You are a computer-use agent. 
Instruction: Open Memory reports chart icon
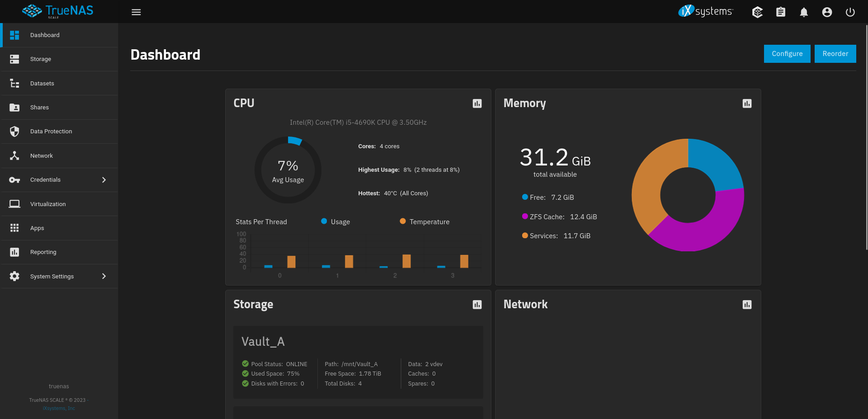(x=747, y=104)
